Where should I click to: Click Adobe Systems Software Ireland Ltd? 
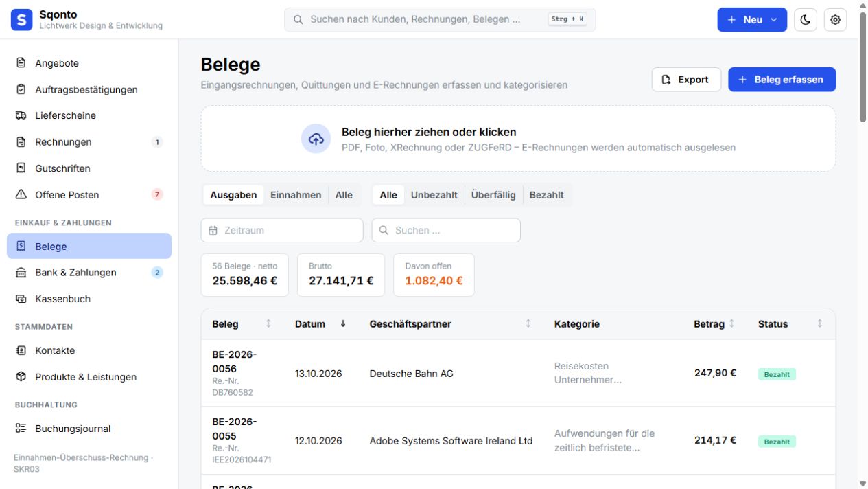[451, 441]
